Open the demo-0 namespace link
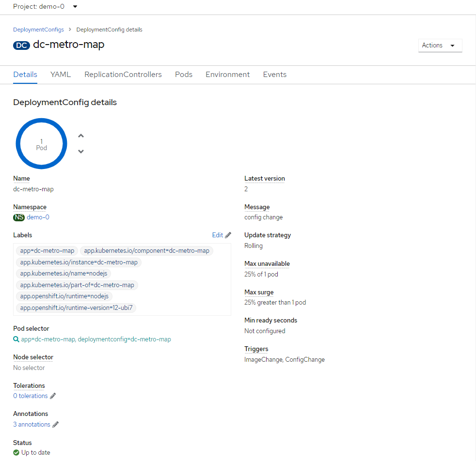 click(38, 217)
